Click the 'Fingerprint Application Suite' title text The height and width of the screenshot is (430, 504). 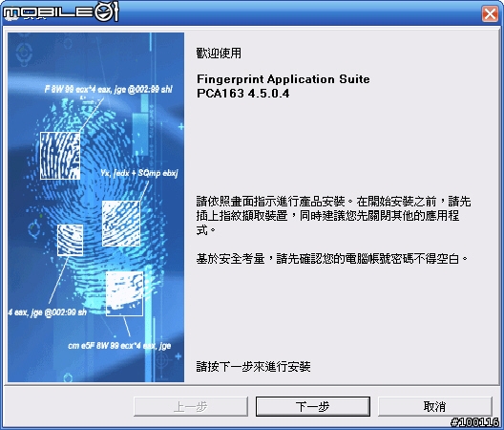pyautogui.click(x=283, y=79)
